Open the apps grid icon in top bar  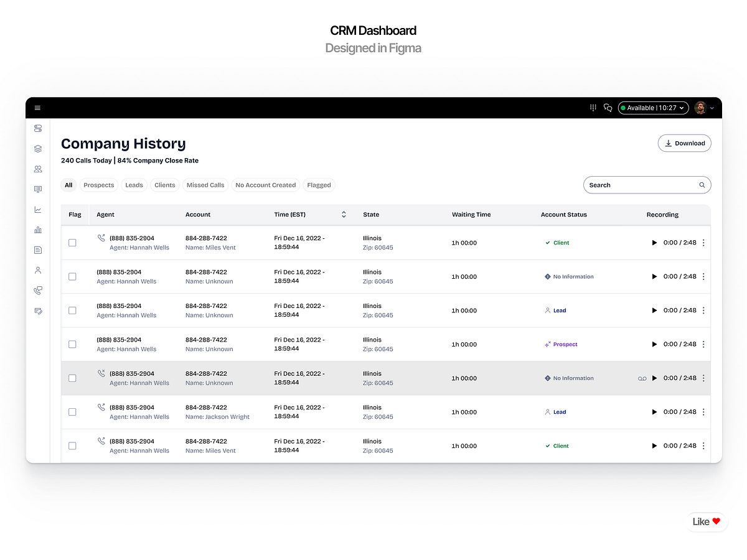tap(593, 108)
